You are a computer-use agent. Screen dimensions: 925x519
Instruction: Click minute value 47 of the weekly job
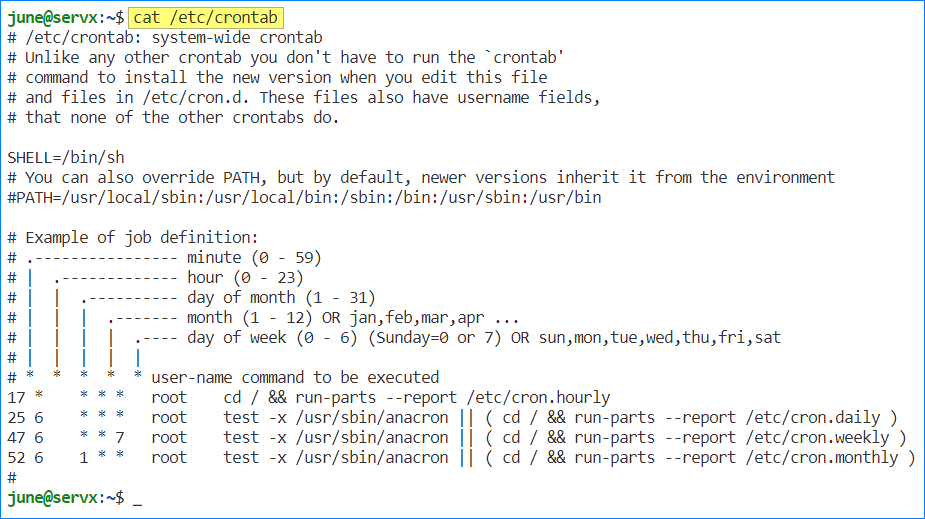pyautogui.click(x=16, y=437)
